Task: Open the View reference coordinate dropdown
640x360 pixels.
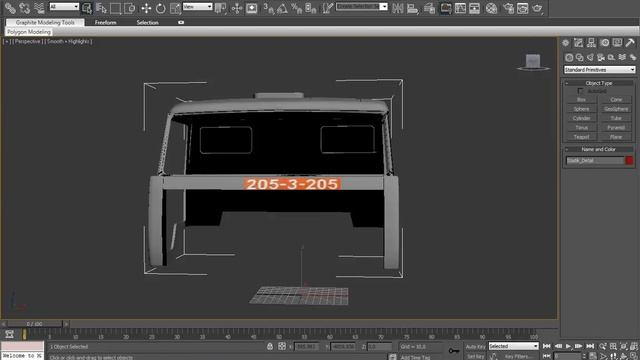Action: (x=198, y=7)
